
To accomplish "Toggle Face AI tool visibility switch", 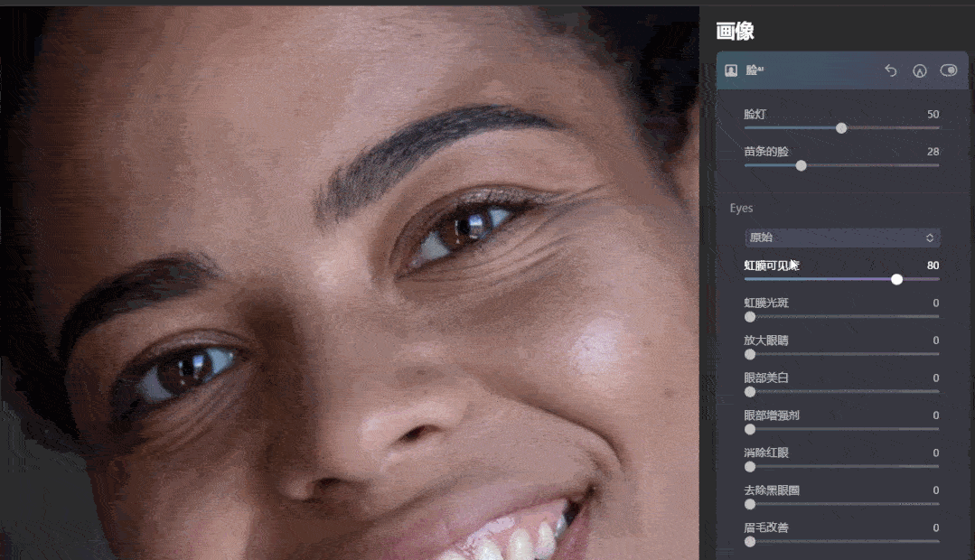I will pos(948,70).
